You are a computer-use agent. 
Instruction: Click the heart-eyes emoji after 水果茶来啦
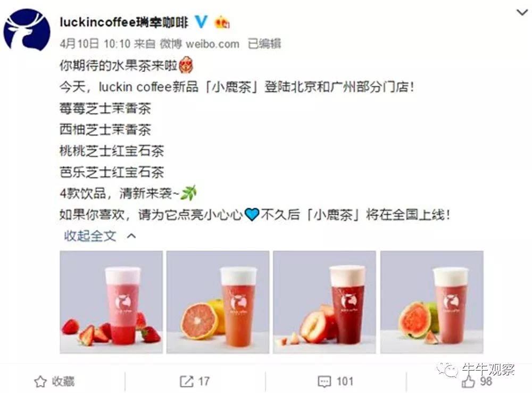tap(186, 65)
